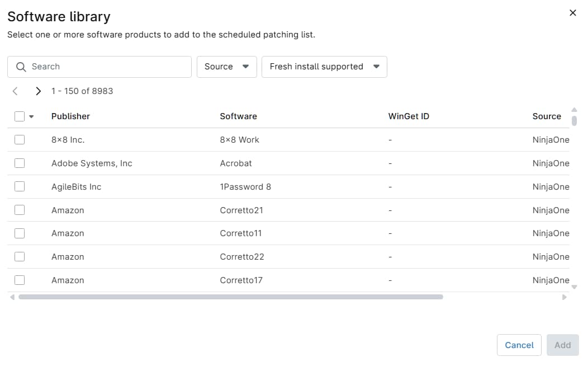Click NinjaOne source in 8x8 Work row
The width and height of the screenshot is (588, 366).
pos(551,140)
